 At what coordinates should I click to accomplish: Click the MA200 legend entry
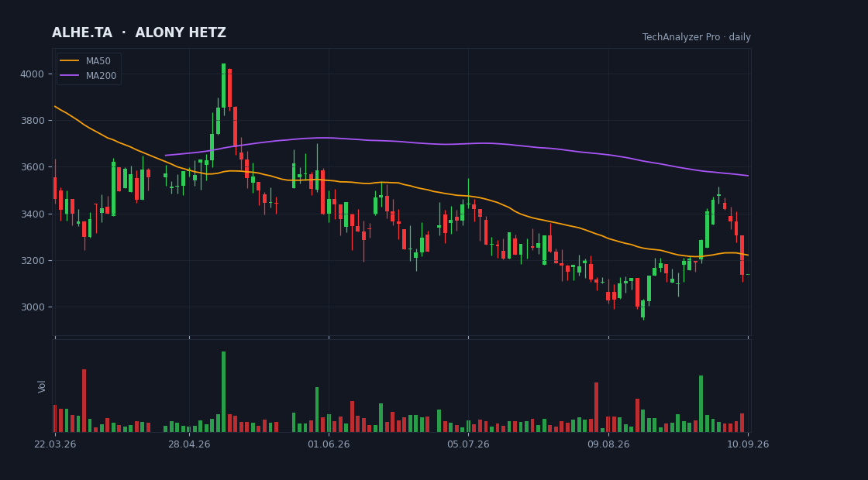pos(88,76)
